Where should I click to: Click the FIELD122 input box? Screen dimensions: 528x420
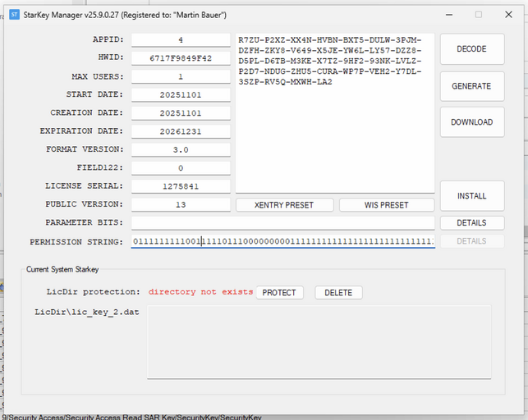pos(181,168)
